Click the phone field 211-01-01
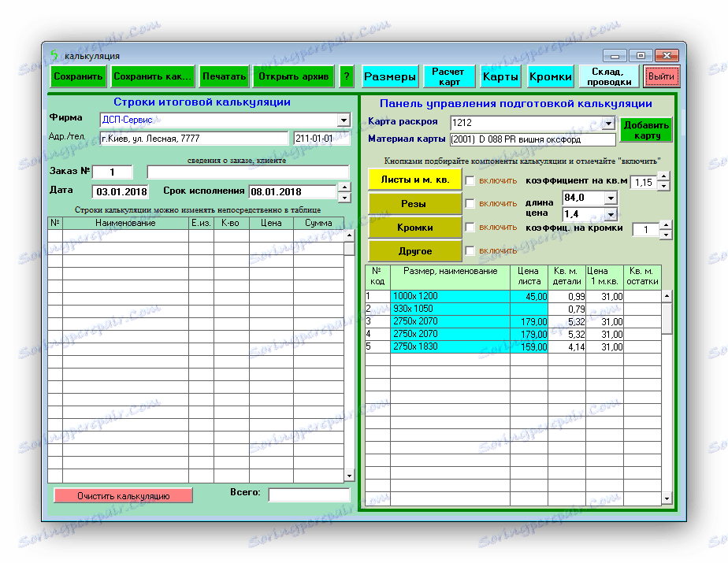The width and height of the screenshot is (728, 563). click(x=321, y=139)
